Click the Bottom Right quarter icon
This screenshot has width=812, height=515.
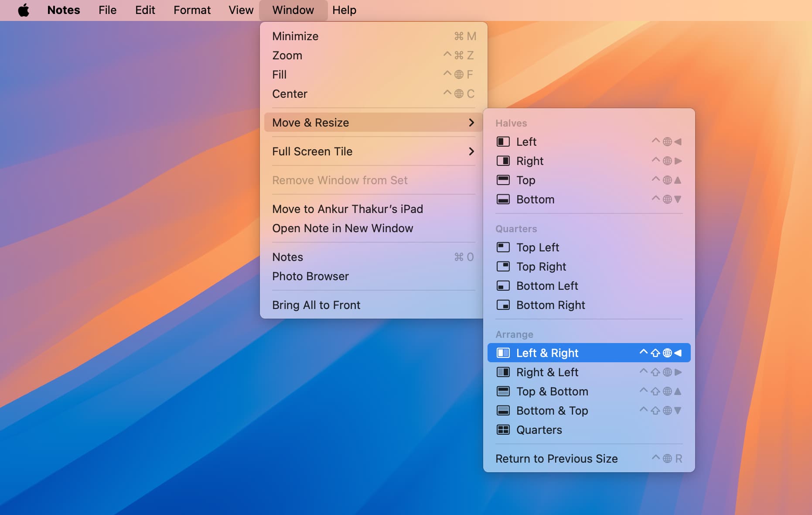[x=503, y=305]
